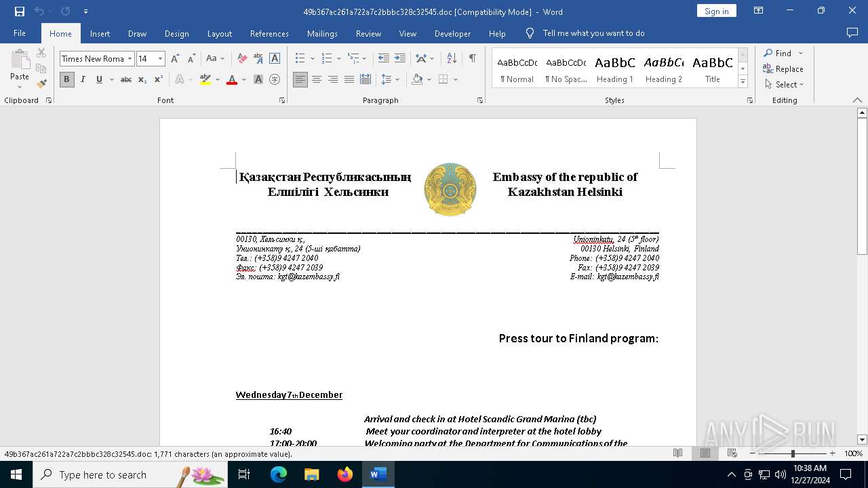Click the Replace button
Image resolution: width=868 pixels, height=488 pixels.
click(783, 68)
